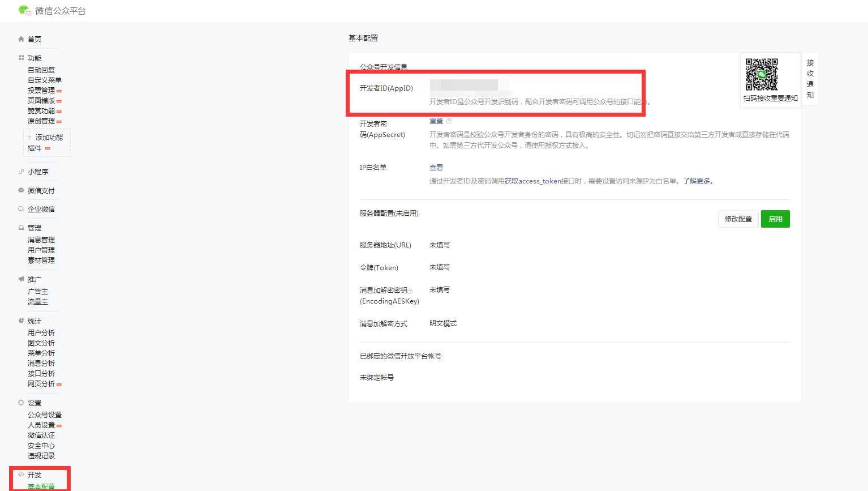
Task: Open 首页 in the sidebar
Action: point(35,39)
